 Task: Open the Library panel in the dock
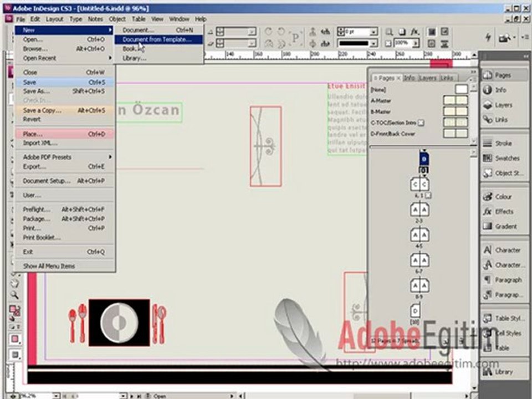(x=504, y=371)
